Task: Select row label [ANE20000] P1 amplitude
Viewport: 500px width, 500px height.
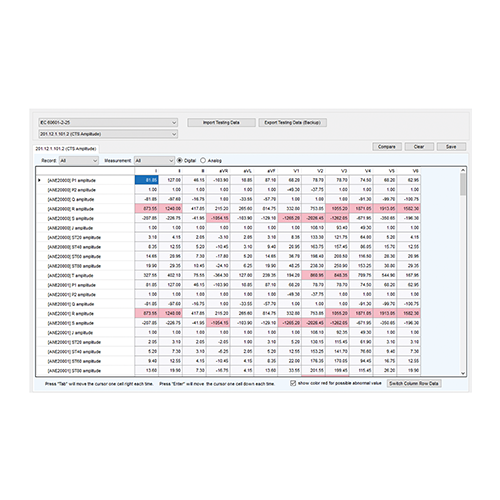Action: 72,180
